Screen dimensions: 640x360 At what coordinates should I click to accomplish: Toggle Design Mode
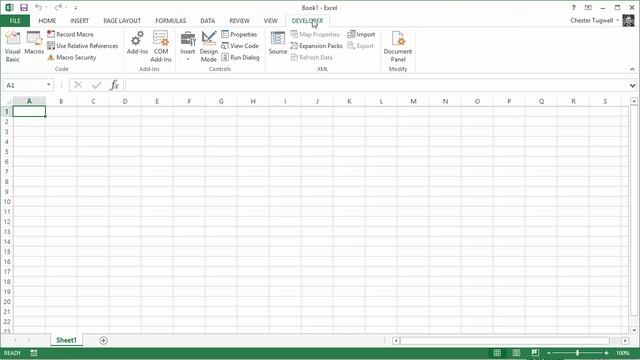click(x=209, y=47)
